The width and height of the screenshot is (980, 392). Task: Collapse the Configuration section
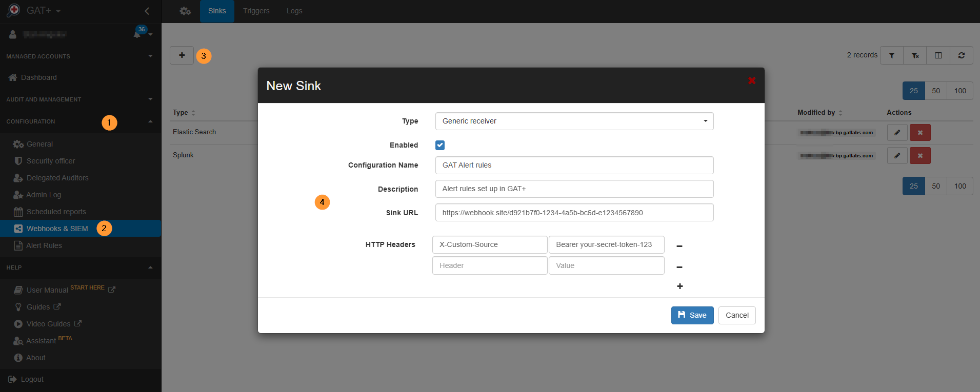[x=81, y=121]
